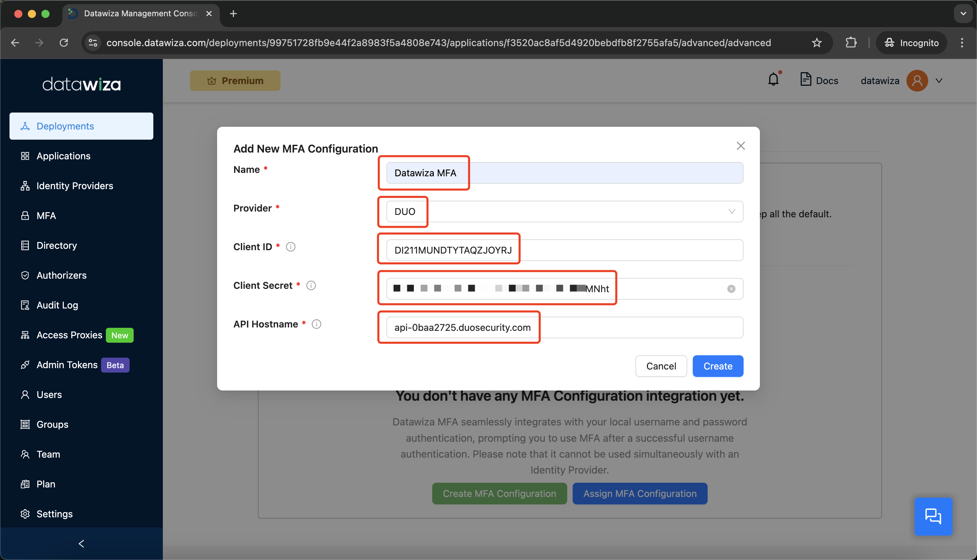Click the Client Secret input field
Viewport: 977px width, 560px height.
[564, 289]
